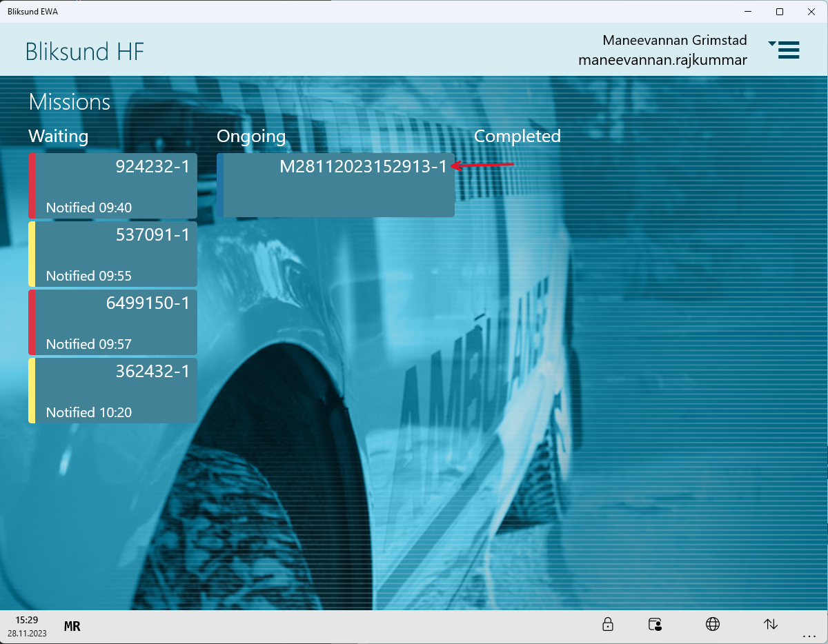Click the Completed column header
Viewport: 828px width, 644px height.
click(x=517, y=136)
